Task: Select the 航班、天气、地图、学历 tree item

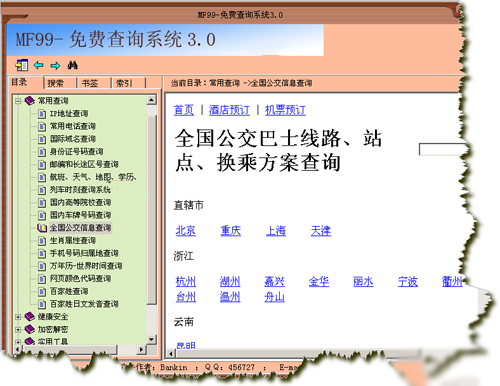Action: coord(93,177)
